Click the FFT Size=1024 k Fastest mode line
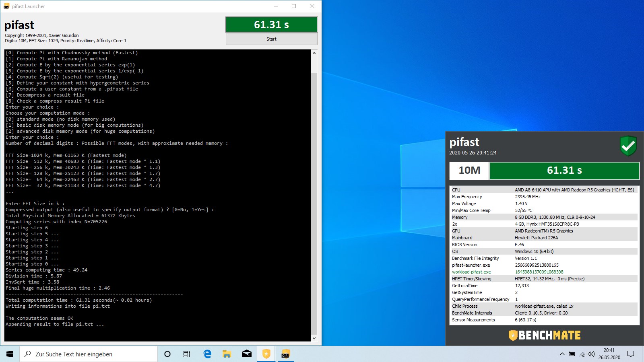Viewport: 644px width, 362px height. [x=66, y=155]
